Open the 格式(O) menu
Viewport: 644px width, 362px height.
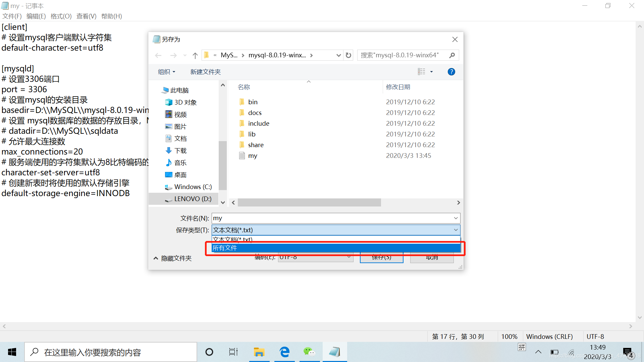coord(61,16)
